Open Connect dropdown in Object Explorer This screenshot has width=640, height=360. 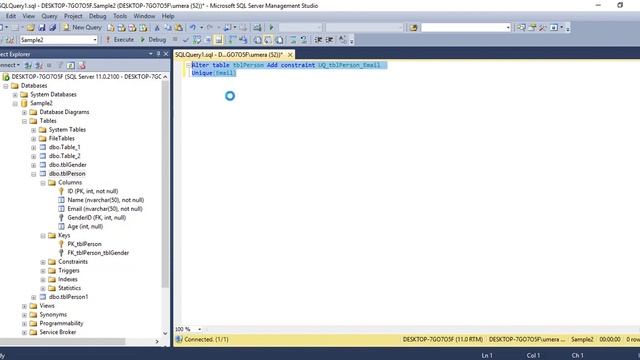coord(9,65)
